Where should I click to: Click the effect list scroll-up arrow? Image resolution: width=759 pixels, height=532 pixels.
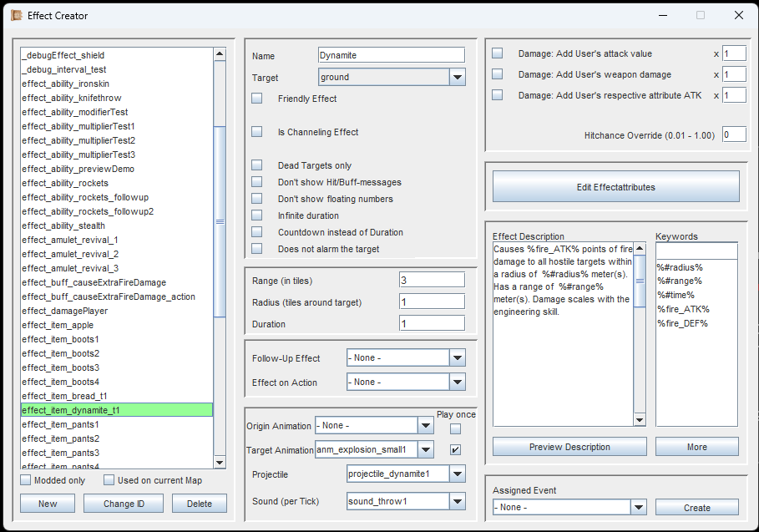tap(220, 54)
